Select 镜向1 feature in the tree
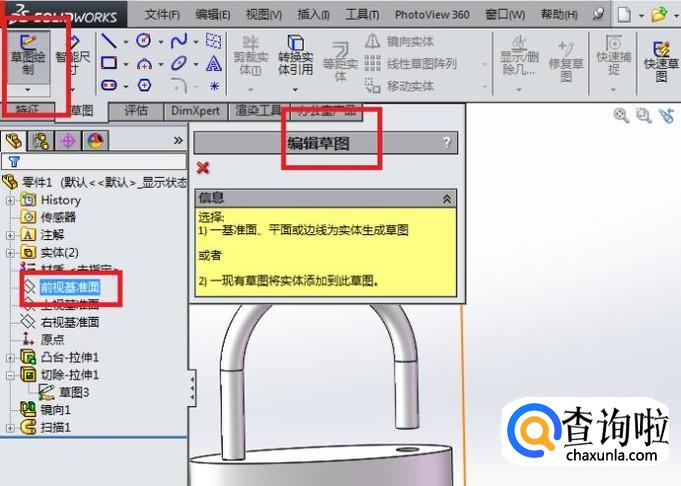 pos(55,410)
